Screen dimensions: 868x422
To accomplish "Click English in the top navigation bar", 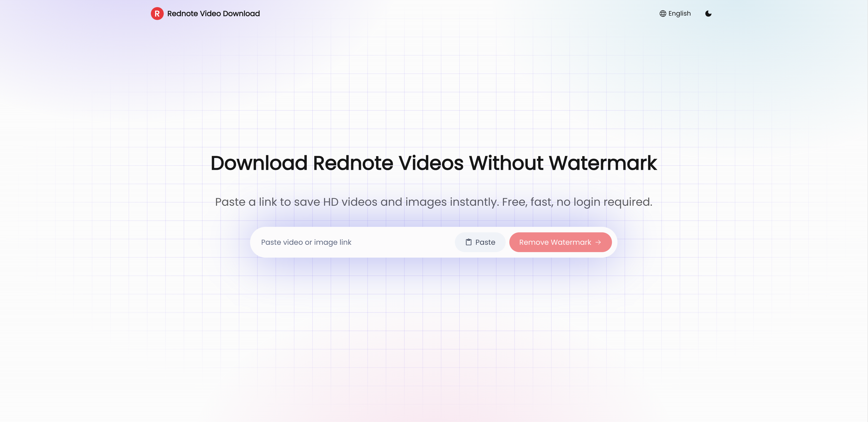I will (x=679, y=14).
